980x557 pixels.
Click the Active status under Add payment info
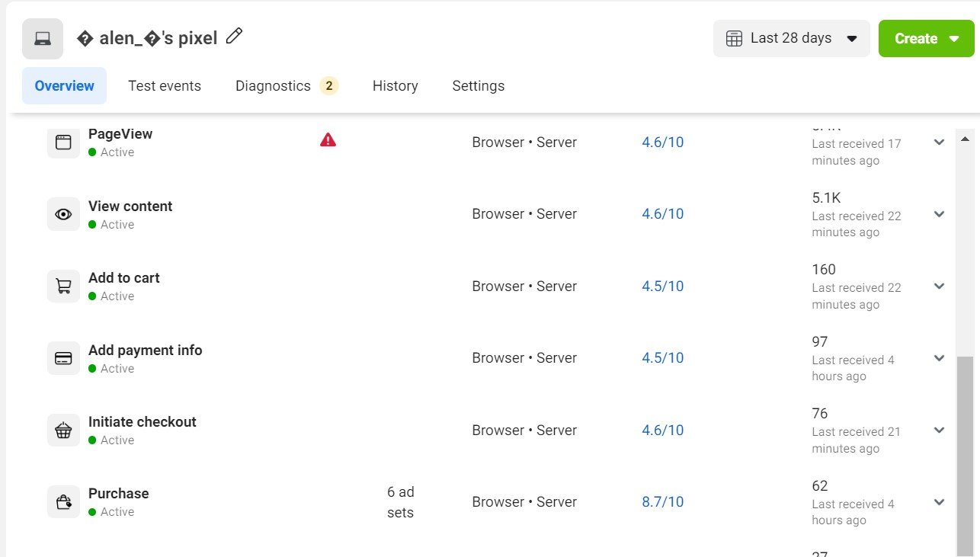pyautogui.click(x=111, y=369)
